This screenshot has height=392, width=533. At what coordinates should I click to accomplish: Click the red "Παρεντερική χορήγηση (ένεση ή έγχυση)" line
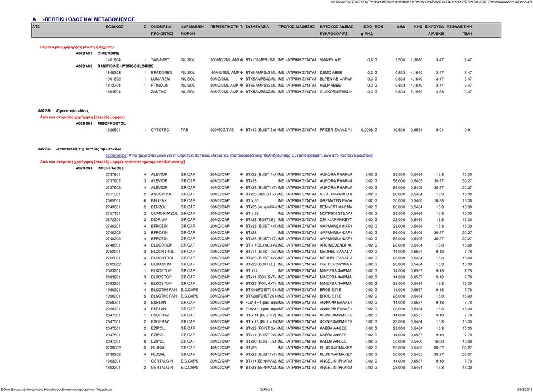77,47
